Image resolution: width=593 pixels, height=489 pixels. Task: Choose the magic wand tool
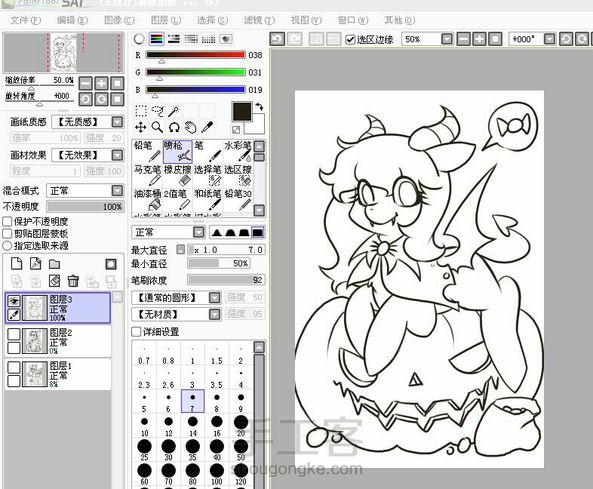pyautogui.click(x=174, y=111)
